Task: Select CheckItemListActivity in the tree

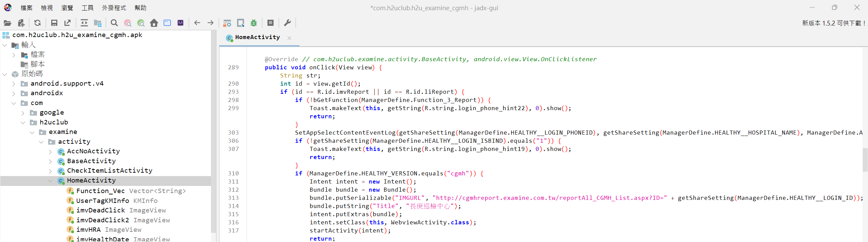Action: pos(110,171)
